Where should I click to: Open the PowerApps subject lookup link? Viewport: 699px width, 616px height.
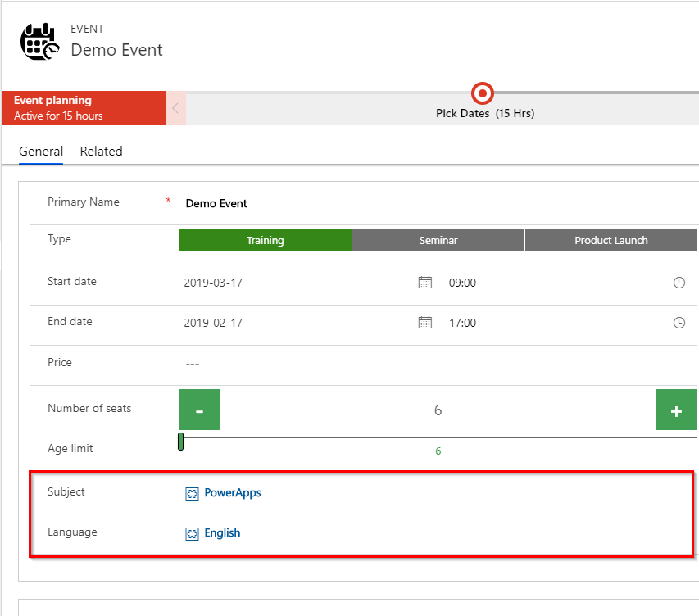point(233,493)
